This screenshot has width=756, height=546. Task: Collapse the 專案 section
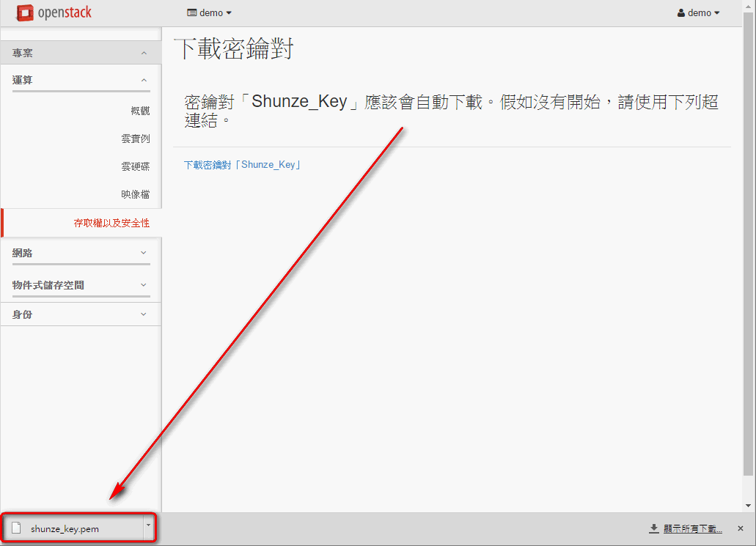81,53
